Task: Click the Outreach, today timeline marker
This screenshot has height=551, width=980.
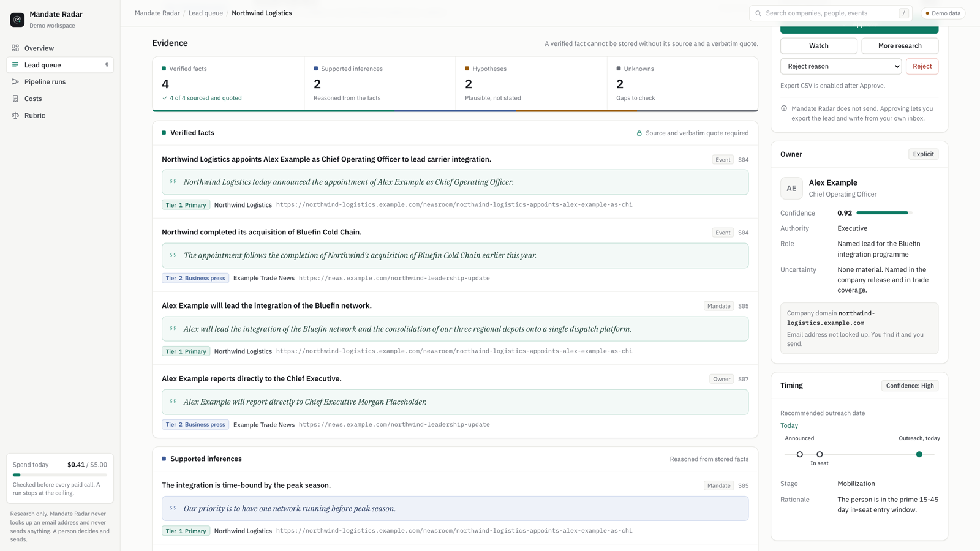Action: (x=919, y=454)
